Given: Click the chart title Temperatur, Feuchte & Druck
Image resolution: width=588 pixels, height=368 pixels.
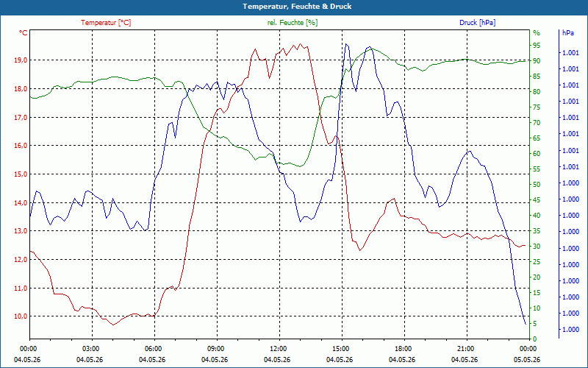Looking at the screenshot, I should (x=297, y=7).
